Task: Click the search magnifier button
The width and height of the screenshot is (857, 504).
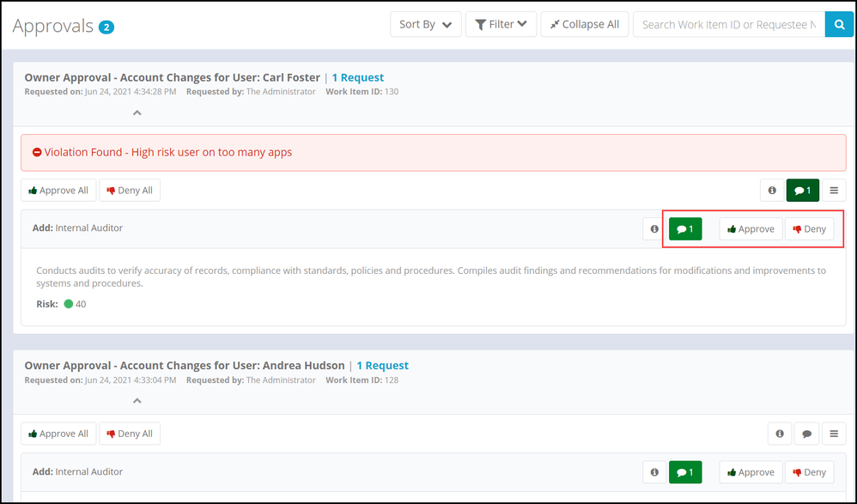Action: tap(838, 25)
